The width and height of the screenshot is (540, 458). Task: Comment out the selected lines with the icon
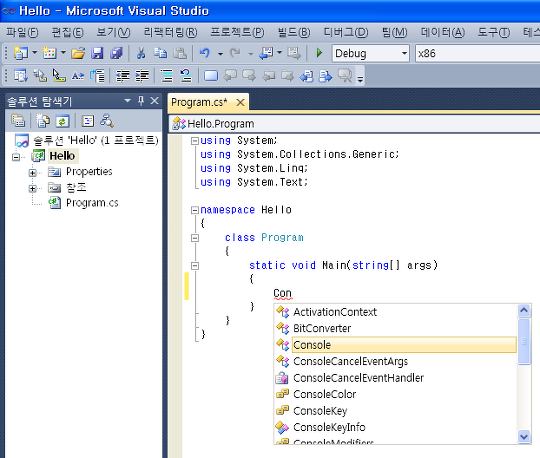167,75
